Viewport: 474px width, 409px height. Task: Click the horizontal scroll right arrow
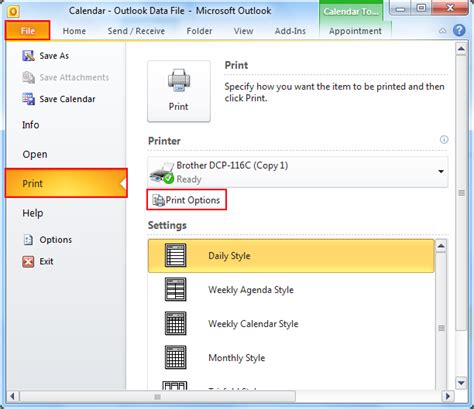click(447, 397)
